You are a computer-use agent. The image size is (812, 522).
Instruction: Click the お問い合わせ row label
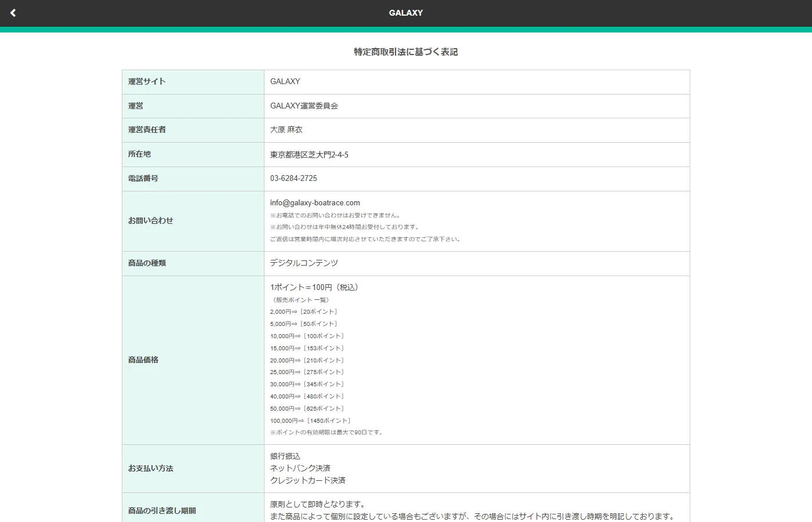151,221
